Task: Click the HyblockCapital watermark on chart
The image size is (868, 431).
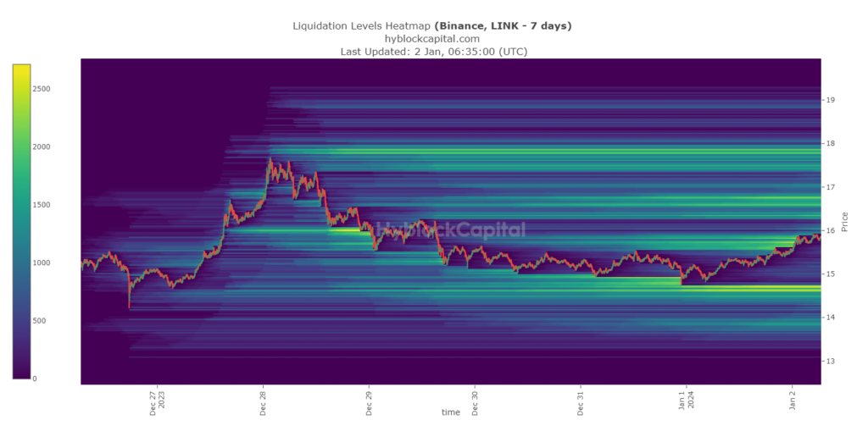Action: click(x=450, y=229)
